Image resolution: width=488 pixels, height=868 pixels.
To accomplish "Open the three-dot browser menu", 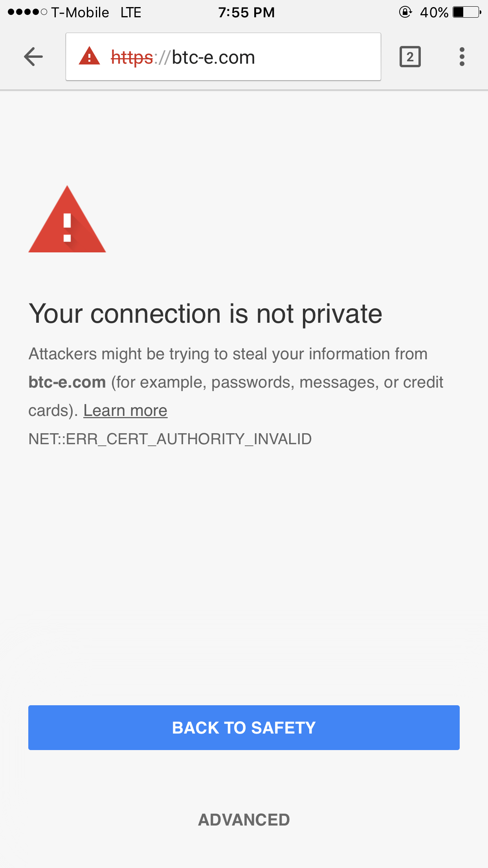I will coord(462,57).
